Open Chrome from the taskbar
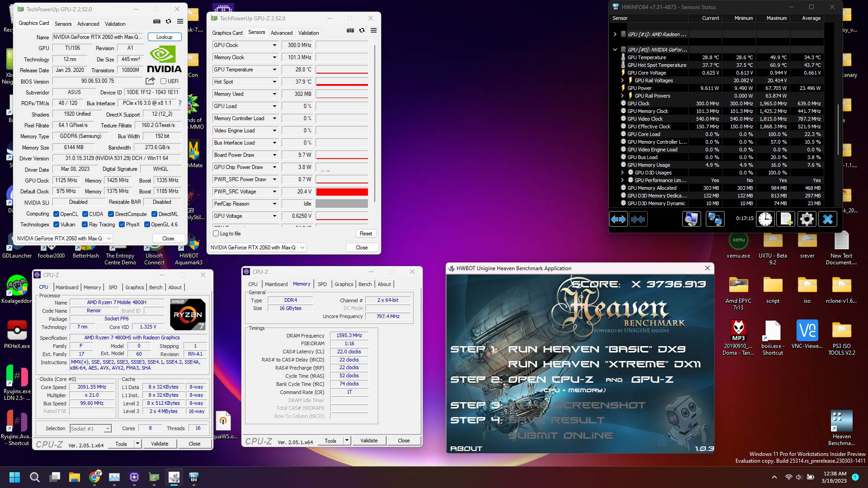Image resolution: width=868 pixels, height=488 pixels. pos(94,477)
